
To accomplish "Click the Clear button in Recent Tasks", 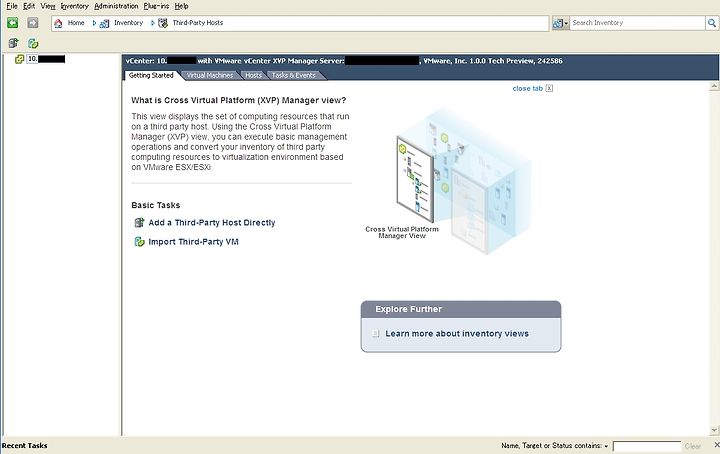I will point(692,446).
